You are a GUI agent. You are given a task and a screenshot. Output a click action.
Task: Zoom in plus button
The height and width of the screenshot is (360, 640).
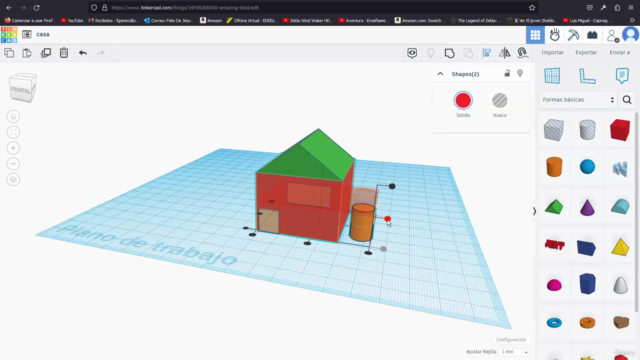[13, 148]
